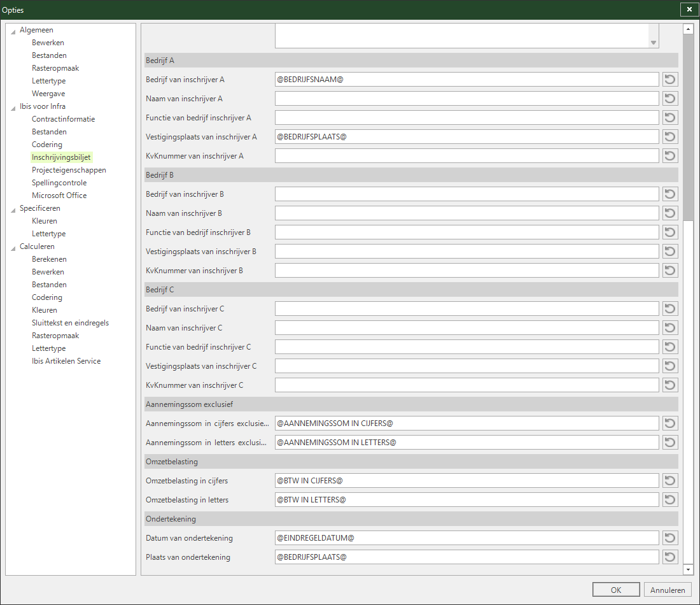This screenshot has height=605, width=700.
Task: Reset KvKnummer van inschrijver A
Action: 669,156
